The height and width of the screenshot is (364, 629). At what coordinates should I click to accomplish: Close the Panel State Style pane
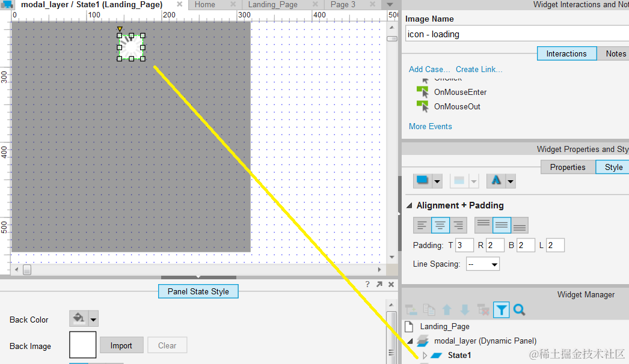[391, 284]
